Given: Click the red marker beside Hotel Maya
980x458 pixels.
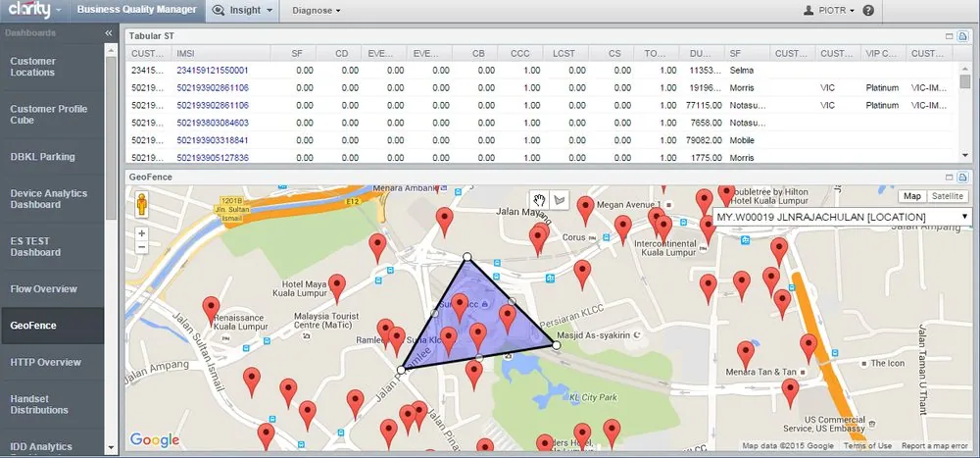Looking at the screenshot, I should coord(337,287).
